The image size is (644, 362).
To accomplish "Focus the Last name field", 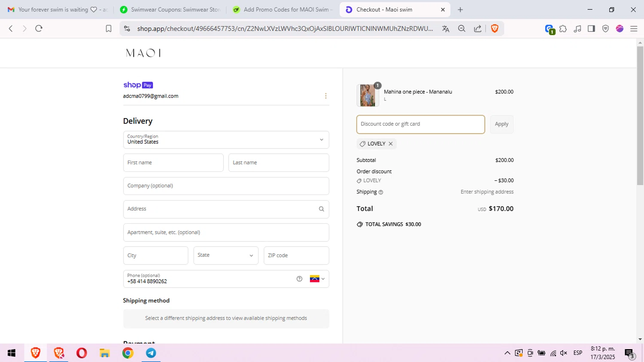I will (279, 163).
